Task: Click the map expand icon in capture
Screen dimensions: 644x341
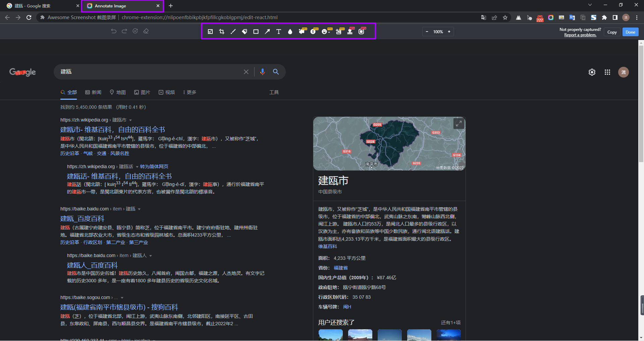Action: (459, 124)
